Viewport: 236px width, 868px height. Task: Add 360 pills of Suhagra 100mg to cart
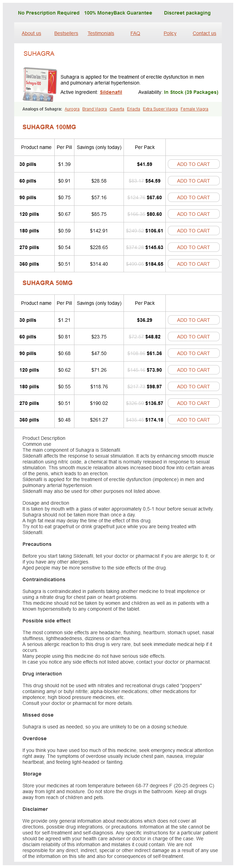[193, 264]
